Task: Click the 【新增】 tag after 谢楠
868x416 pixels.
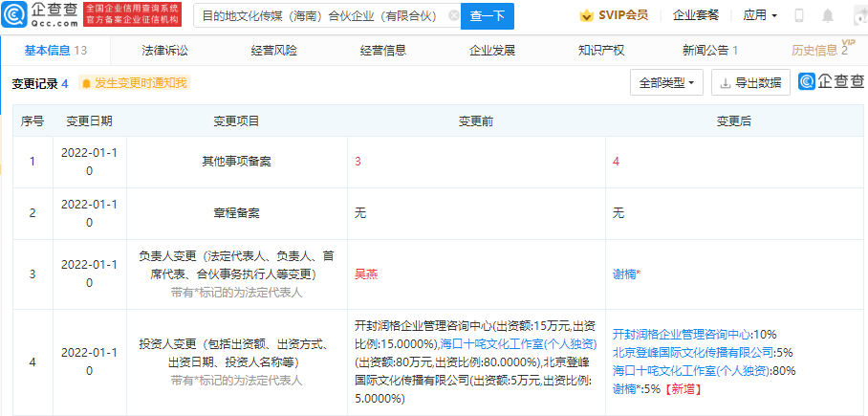Action: pyautogui.click(x=683, y=389)
